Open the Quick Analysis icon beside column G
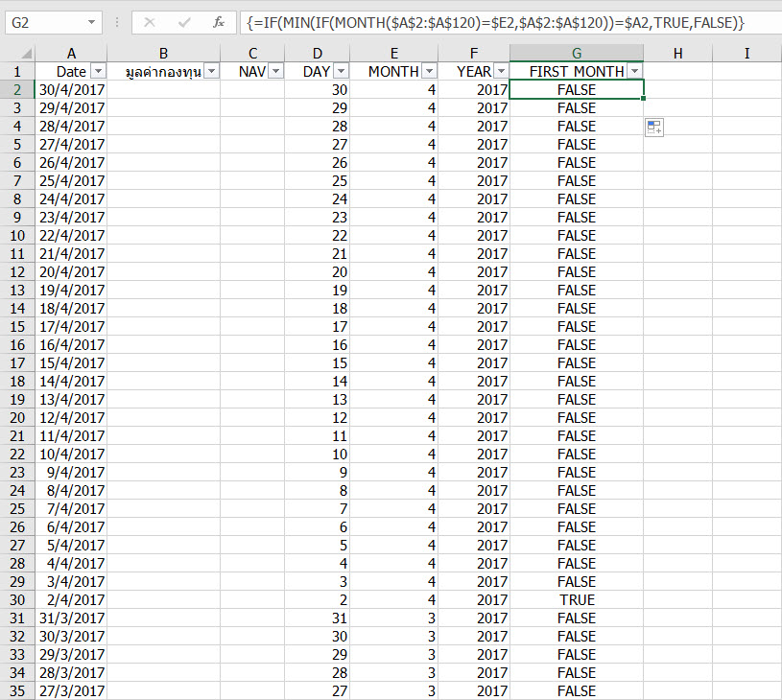The width and height of the screenshot is (782, 700). point(653,128)
